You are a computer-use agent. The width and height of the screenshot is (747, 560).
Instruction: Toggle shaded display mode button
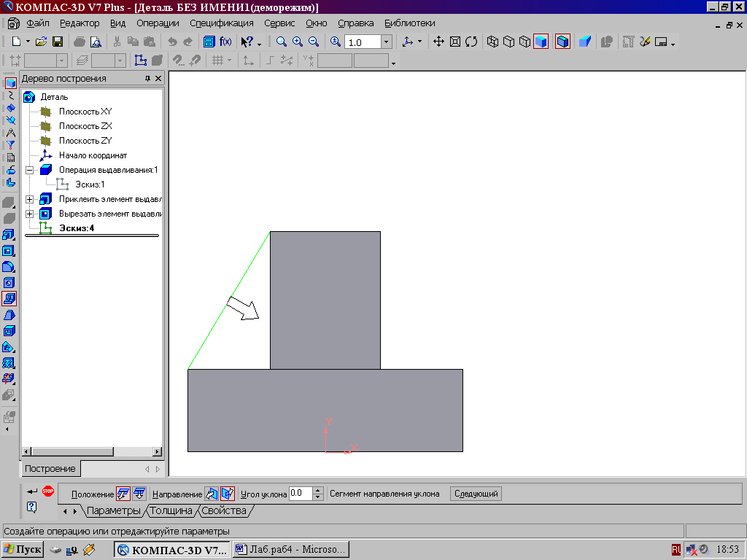pyautogui.click(x=541, y=42)
